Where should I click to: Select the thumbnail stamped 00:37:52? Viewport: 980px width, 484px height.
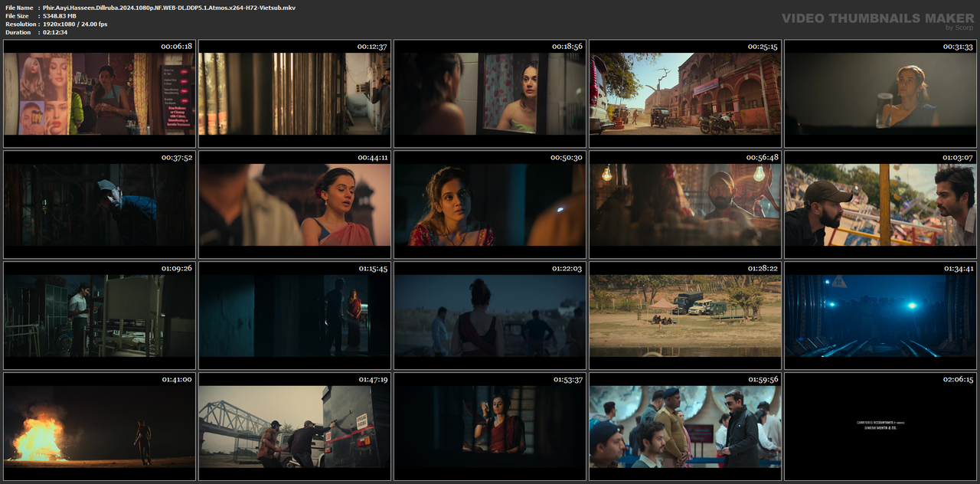[100, 204]
